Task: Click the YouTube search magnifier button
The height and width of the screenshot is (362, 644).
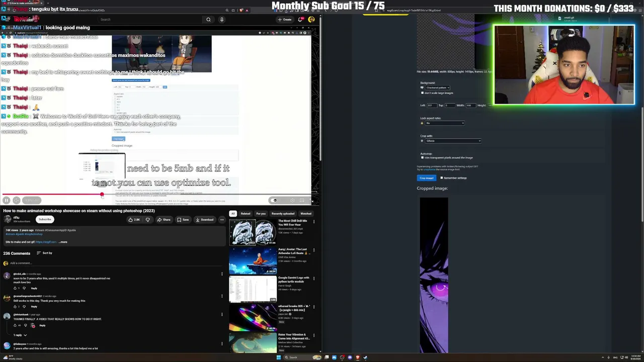Action: (x=208, y=20)
